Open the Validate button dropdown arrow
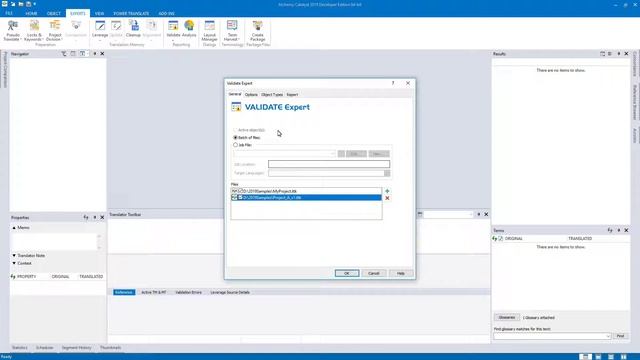The width and height of the screenshot is (640, 360). coord(173,40)
